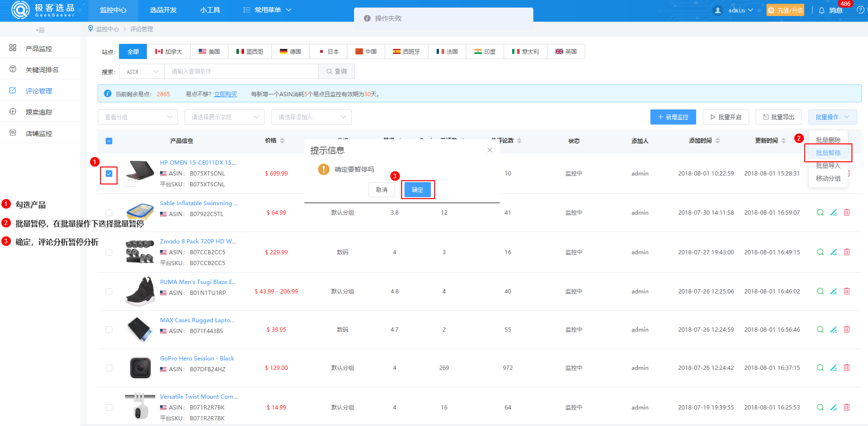This screenshot has width=868, height=426.
Task: Sort by 更新时间 column arrows
Action: tap(784, 141)
